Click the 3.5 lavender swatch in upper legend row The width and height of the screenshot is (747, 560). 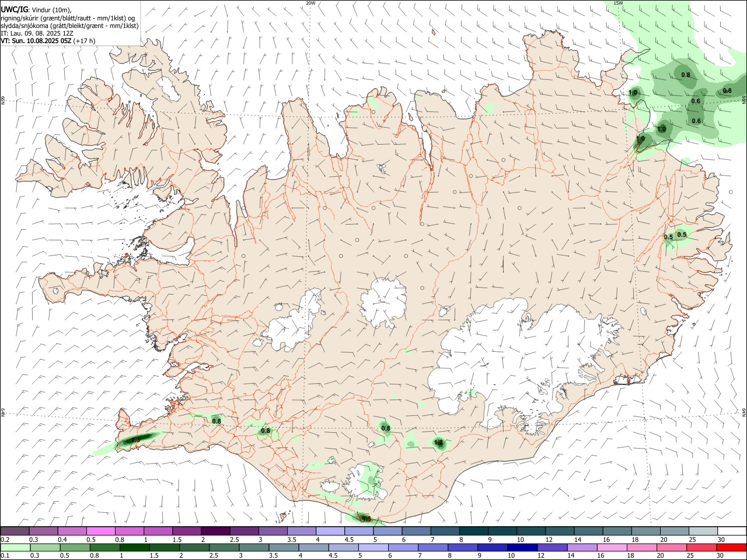(x=301, y=531)
